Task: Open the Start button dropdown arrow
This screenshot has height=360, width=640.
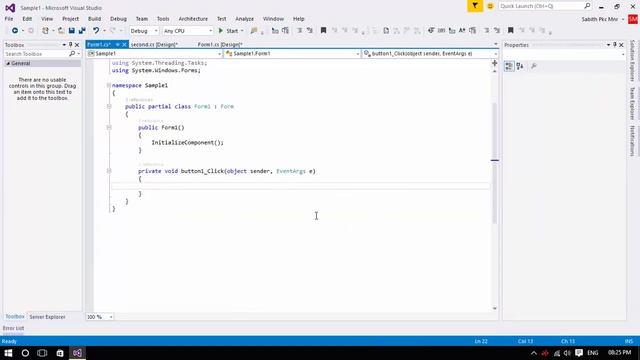Action: (242, 31)
